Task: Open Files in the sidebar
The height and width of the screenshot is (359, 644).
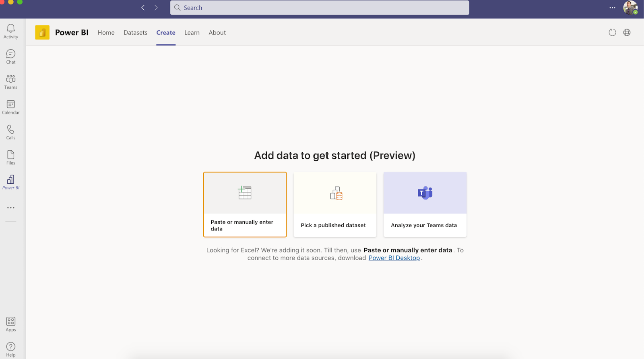Action: (x=11, y=158)
